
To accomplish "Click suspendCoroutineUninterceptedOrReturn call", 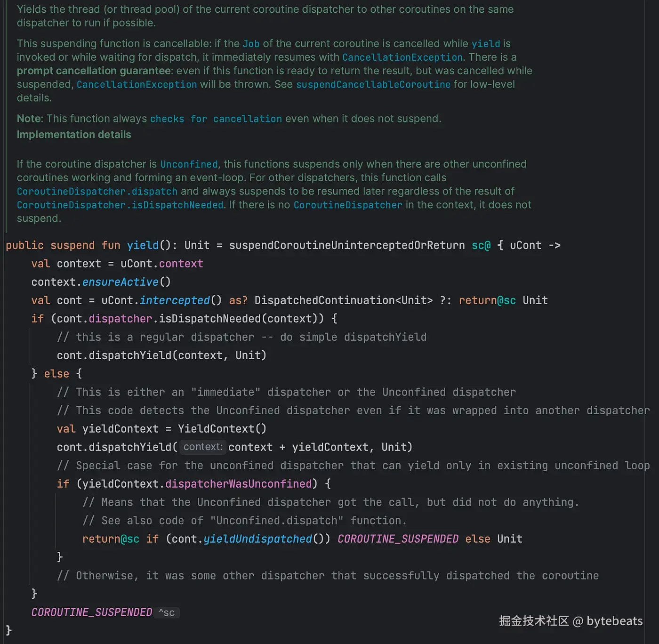I will (347, 245).
